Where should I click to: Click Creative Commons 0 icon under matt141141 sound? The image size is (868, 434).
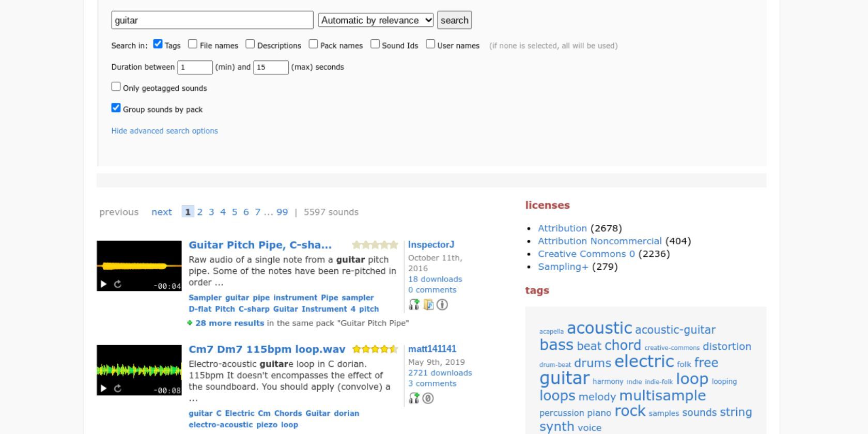[428, 398]
